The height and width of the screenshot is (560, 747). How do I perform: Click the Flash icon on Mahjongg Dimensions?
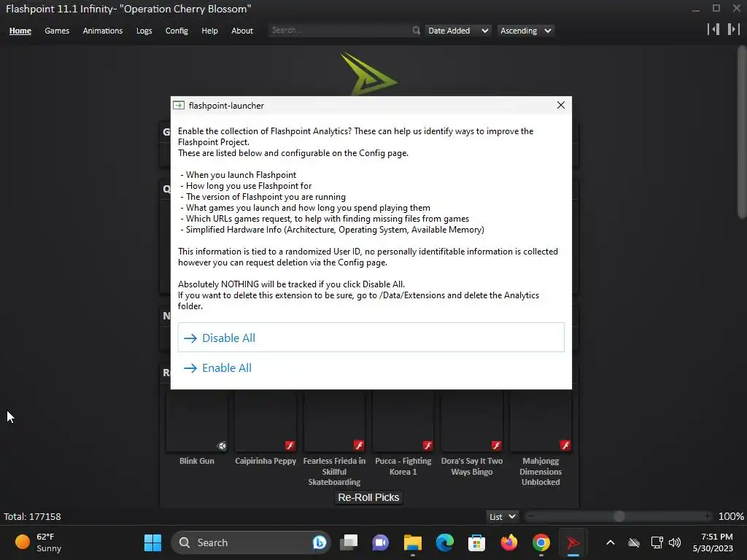click(x=565, y=446)
